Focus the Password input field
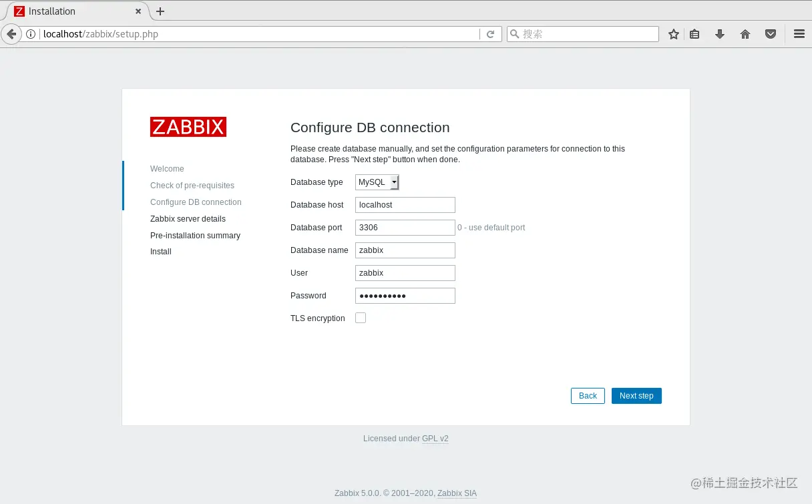The width and height of the screenshot is (812, 504). [x=405, y=296]
